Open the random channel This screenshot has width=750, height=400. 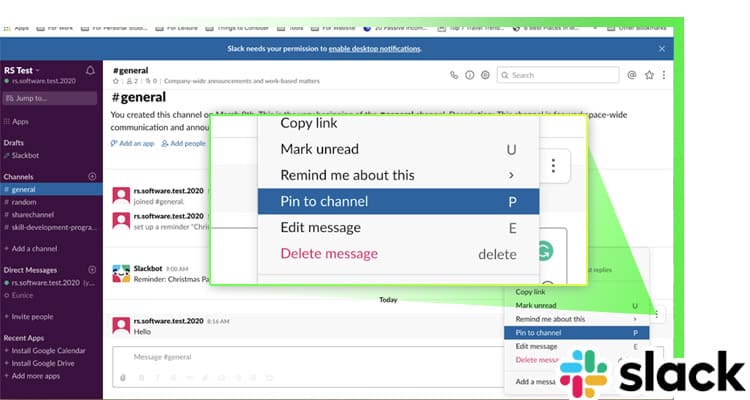click(x=24, y=201)
